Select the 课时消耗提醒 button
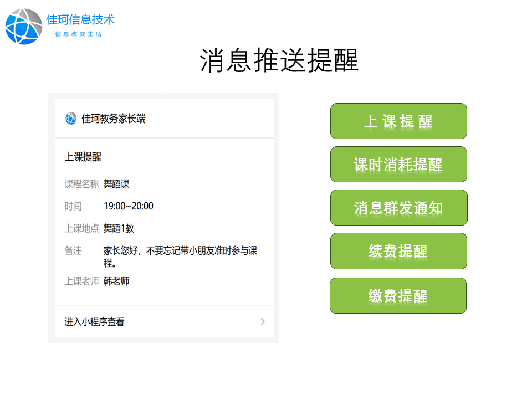The image size is (532, 399). pos(398,165)
